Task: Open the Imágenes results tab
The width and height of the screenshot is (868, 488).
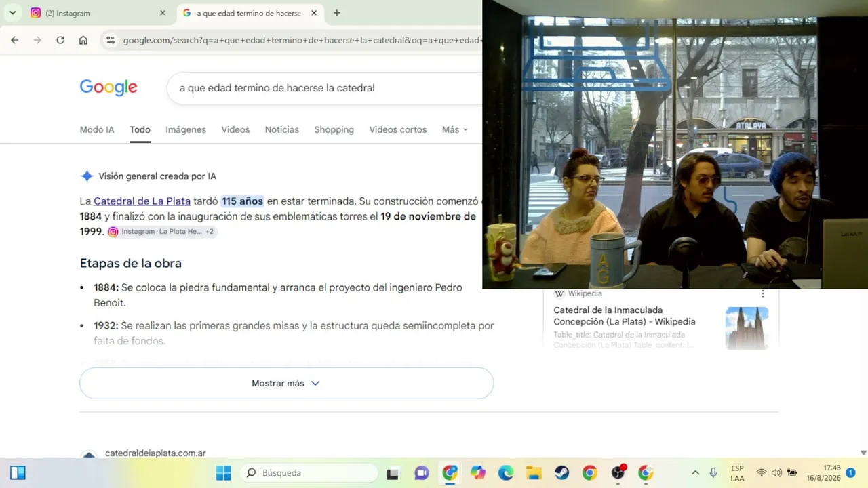Action: 186,129
